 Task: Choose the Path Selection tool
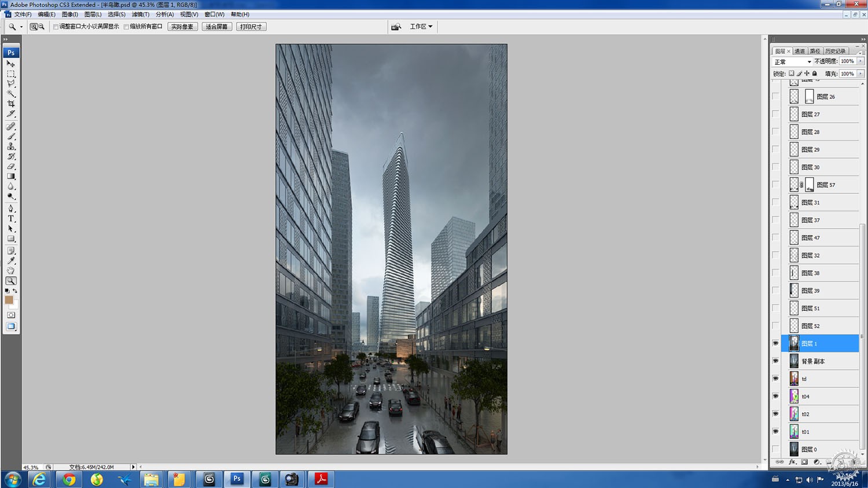(x=11, y=229)
